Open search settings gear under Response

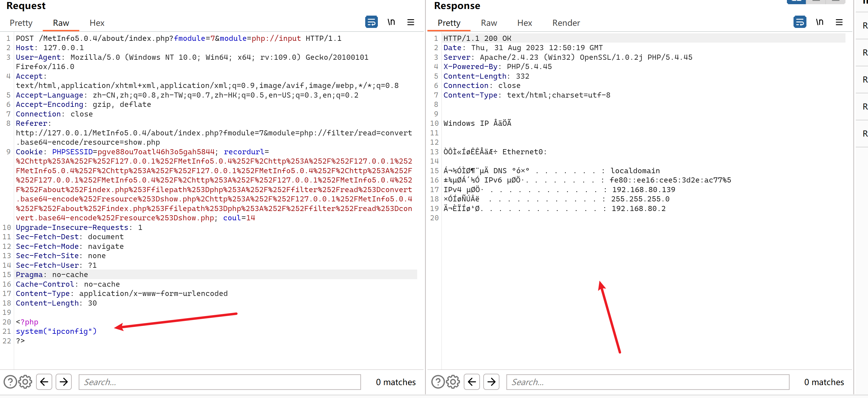(453, 381)
